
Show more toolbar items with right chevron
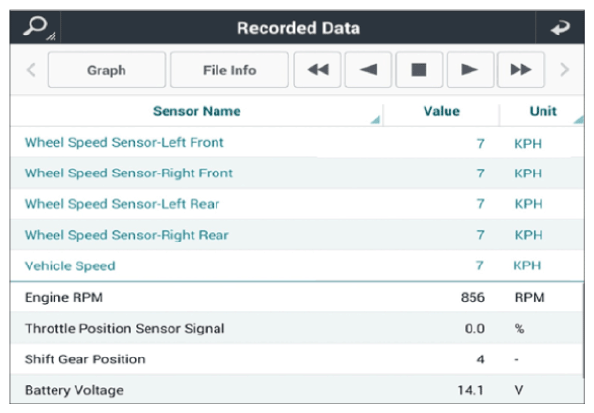tap(564, 70)
